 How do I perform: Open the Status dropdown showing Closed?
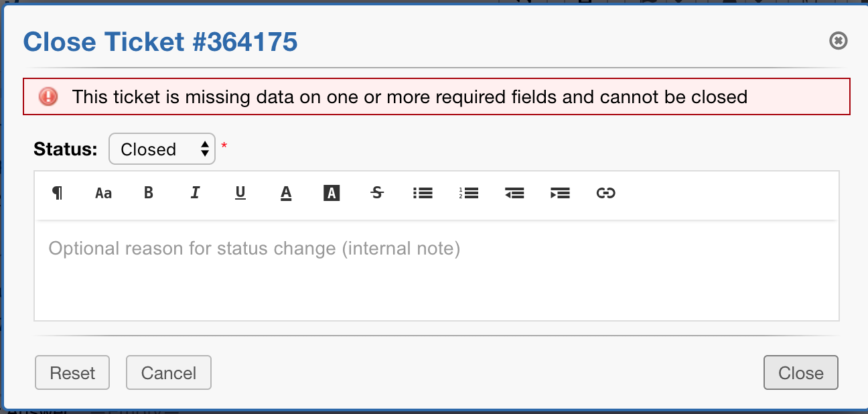[x=161, y=149]
